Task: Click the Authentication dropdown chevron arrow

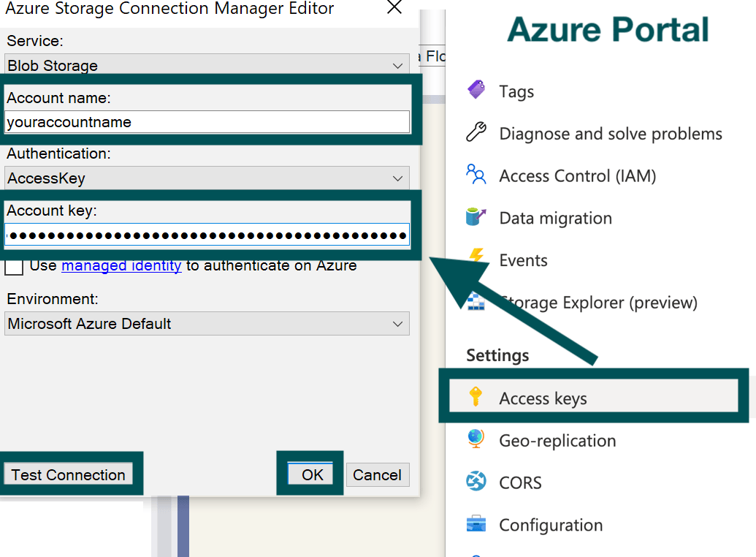Action: click(x=398, y=178)
